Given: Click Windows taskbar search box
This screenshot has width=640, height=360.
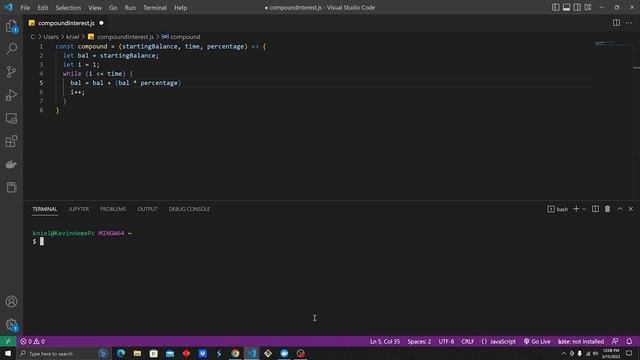Looking at the screenshot, I should (63, 353).
